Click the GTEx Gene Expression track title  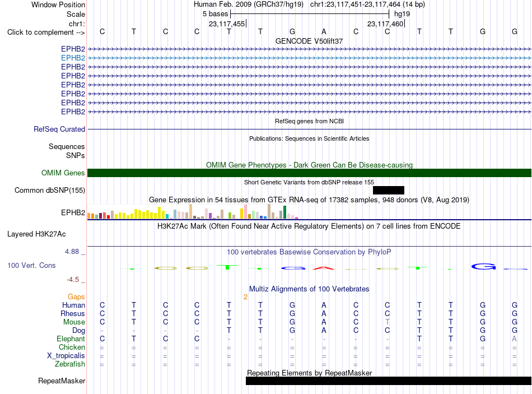point(309,200)
